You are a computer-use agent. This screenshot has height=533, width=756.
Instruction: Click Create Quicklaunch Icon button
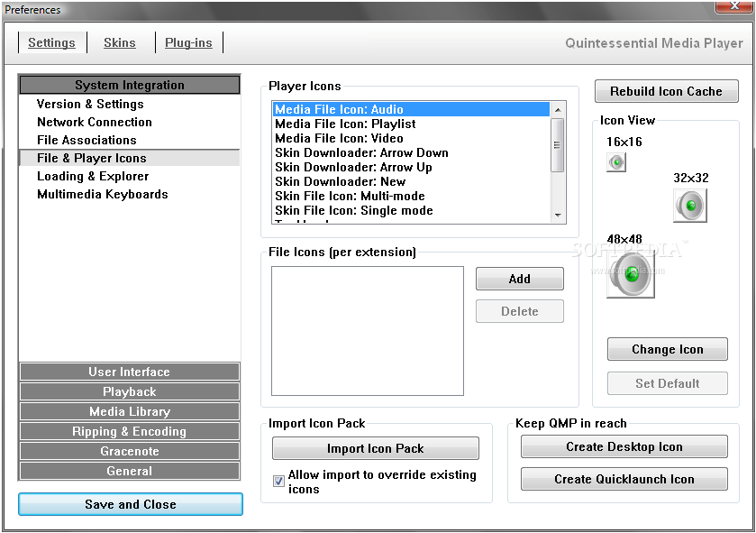click(624, 479)
